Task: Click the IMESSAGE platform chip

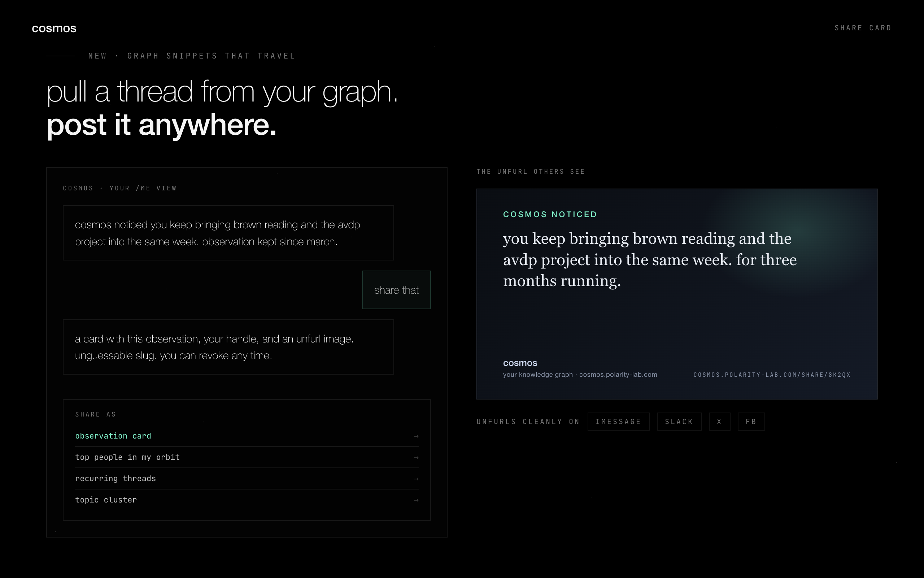Action: click(x=618, y=422)
